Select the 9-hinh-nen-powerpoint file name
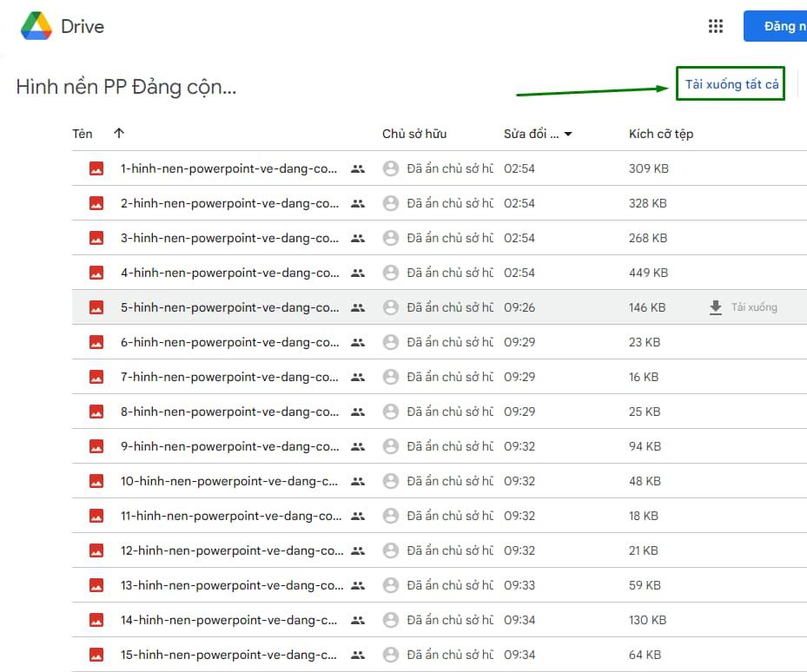Image resolution: width=807 pixels, height=672 pixels. coord(230,446)
